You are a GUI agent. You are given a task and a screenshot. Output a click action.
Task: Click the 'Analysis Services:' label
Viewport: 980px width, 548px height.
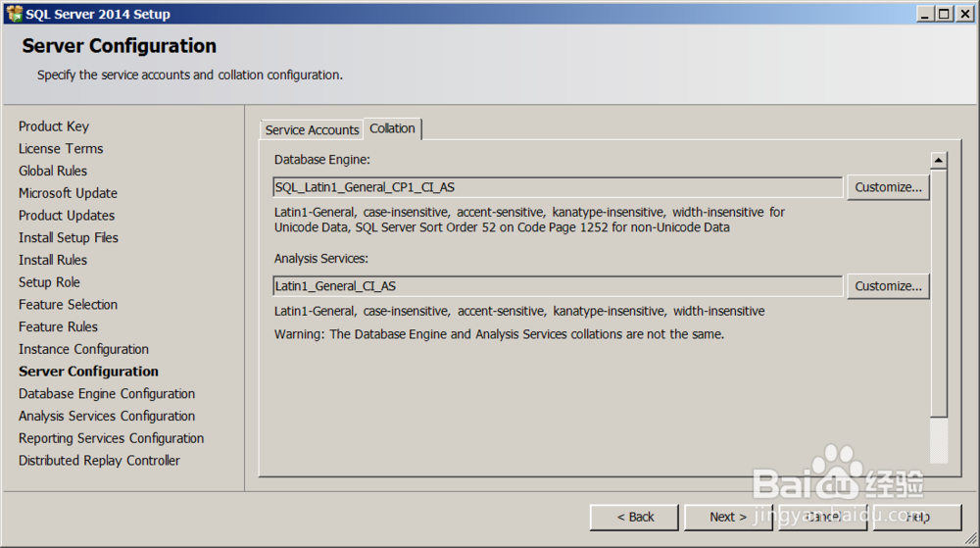point(320,259)
